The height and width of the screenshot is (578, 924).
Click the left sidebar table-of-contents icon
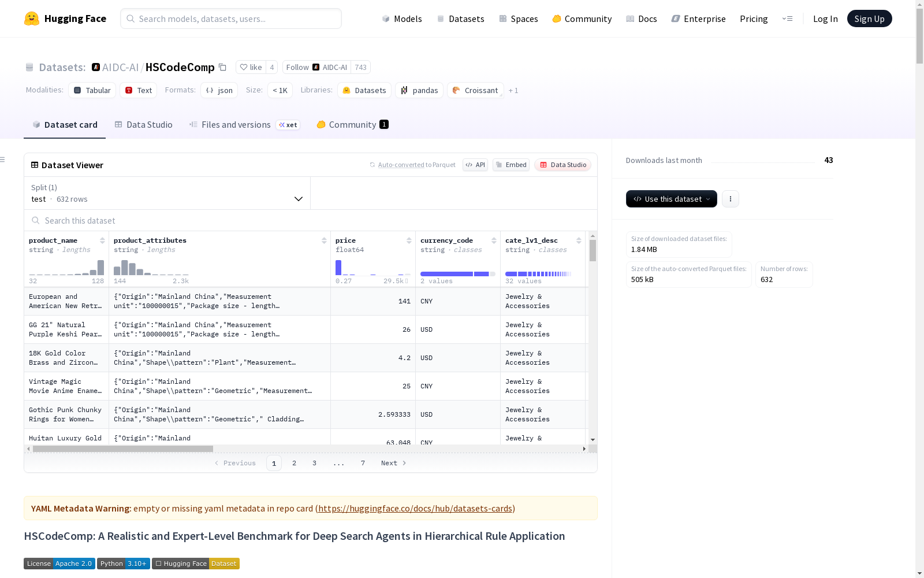tap(3, 160)
